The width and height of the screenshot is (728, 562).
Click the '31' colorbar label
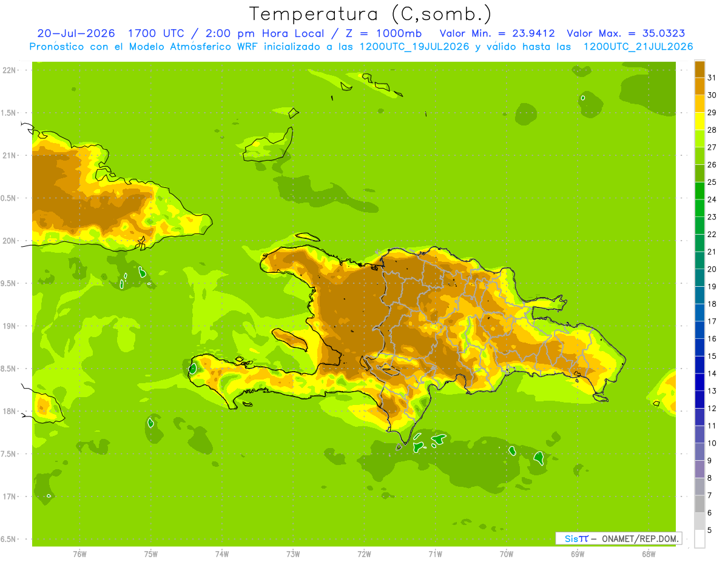click(712, 78)
